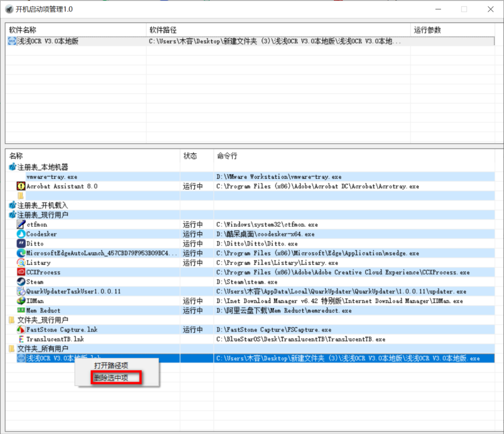Click the ctfmon pen icon
Image resolution: width=504 pixels, height=434 pixels.
pos(21,224)
